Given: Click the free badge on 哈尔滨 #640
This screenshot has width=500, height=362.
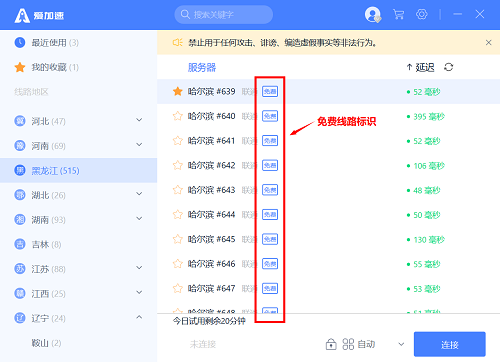Looking at the screenshot, I should [270, 116].
